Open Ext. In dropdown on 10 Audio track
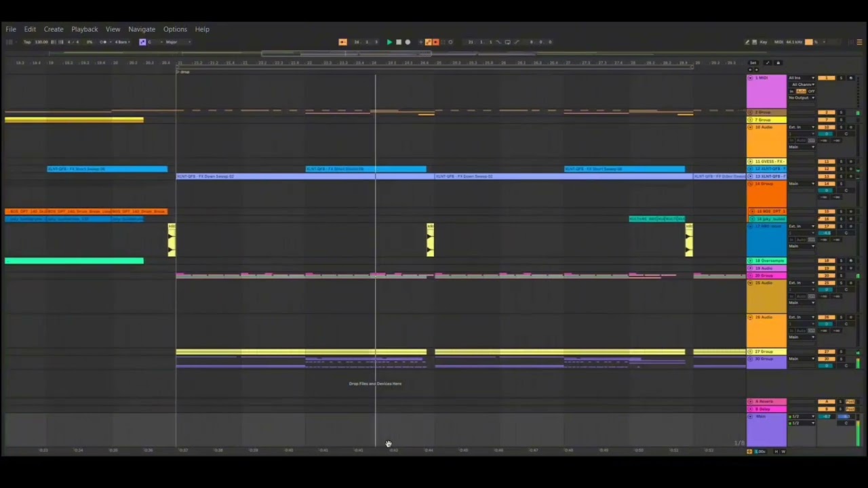 tap(802, 127)
